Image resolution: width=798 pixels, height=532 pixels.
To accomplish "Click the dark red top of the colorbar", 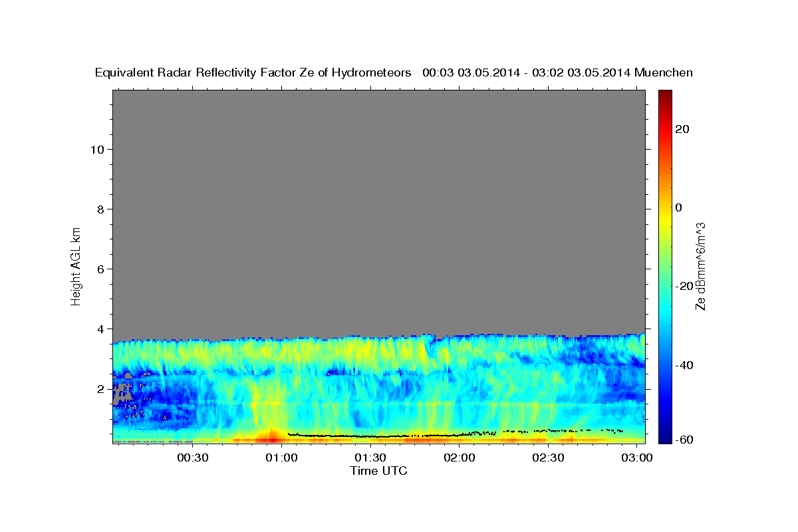I will 665,94.
